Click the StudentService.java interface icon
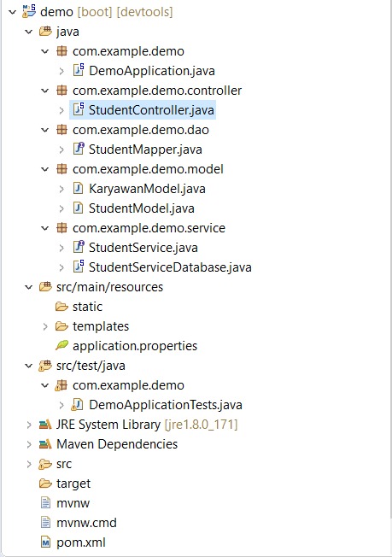The width and height of the screenshot is (392, 557). point(79,247)
